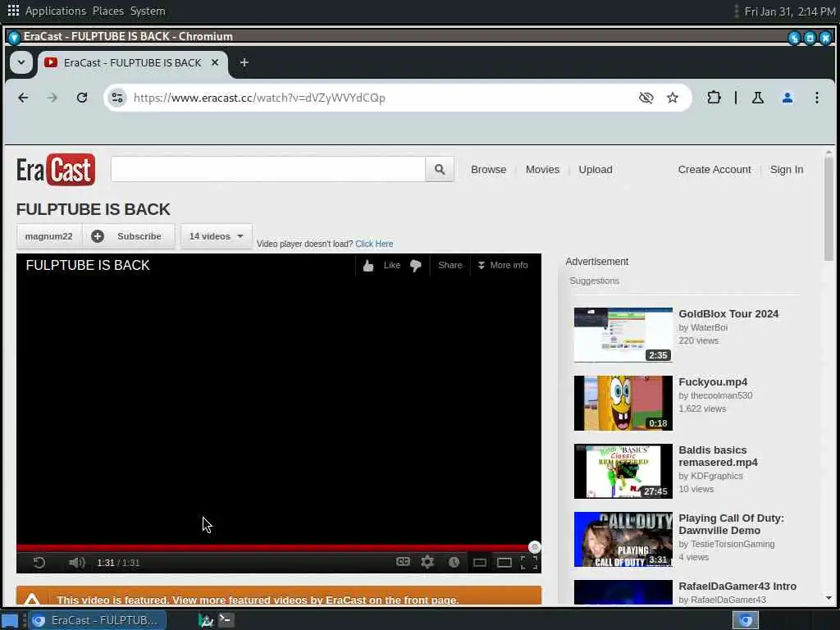Go to the Upload page
840x630 pixels.
click(596, 169)
